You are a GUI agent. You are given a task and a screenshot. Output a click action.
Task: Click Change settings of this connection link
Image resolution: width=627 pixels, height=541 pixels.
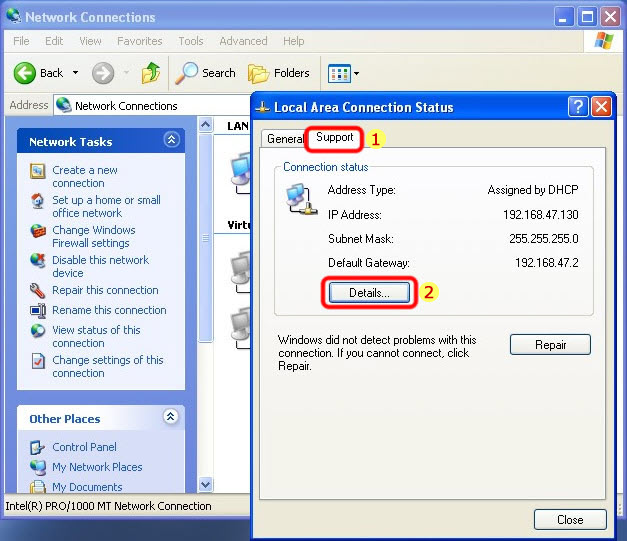(x=108, y=366)
